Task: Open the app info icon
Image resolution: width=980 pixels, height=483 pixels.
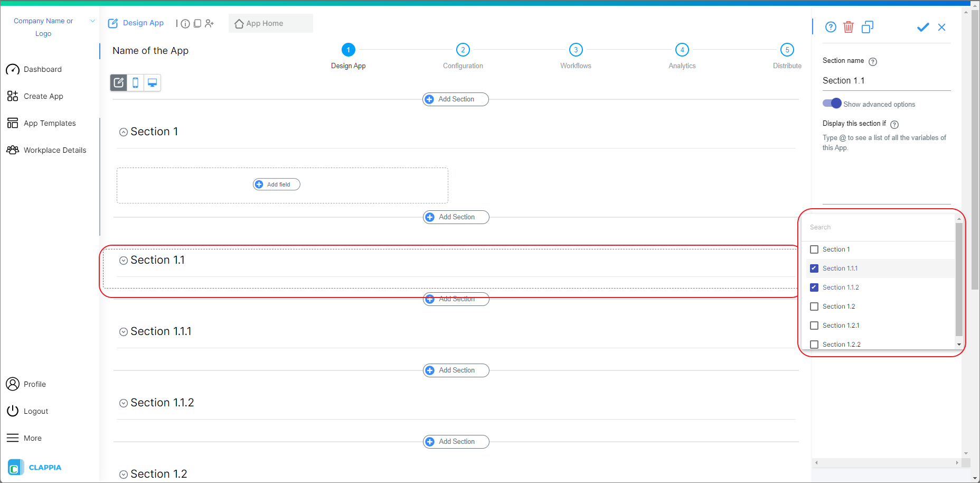Action: (x=185, y=23)
